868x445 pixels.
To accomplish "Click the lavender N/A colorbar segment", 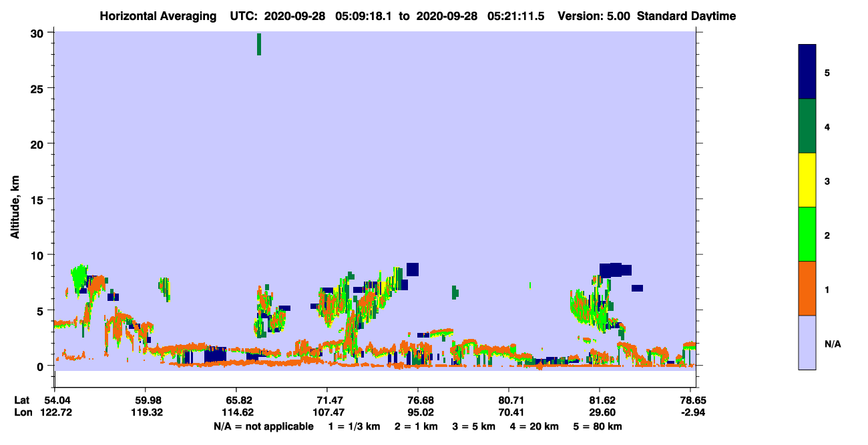I will (807, 342).
